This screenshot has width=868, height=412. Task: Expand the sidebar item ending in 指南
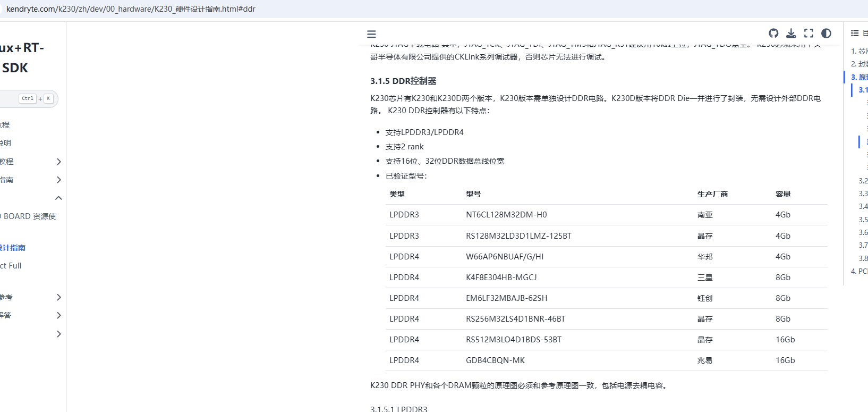pos(58,180)
